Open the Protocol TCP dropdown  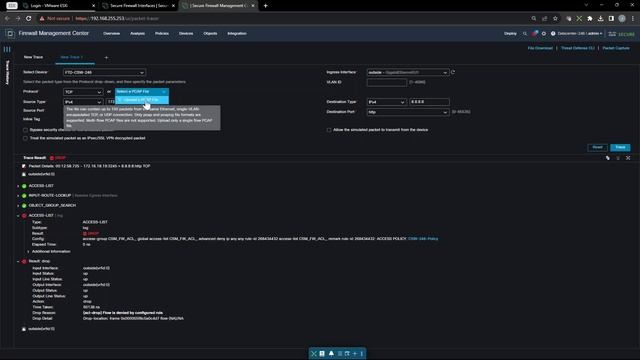(x=83, y=92)
